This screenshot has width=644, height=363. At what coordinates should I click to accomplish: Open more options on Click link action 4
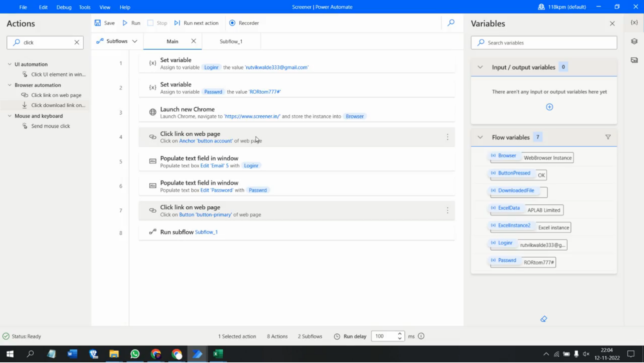tap(447, 137)
